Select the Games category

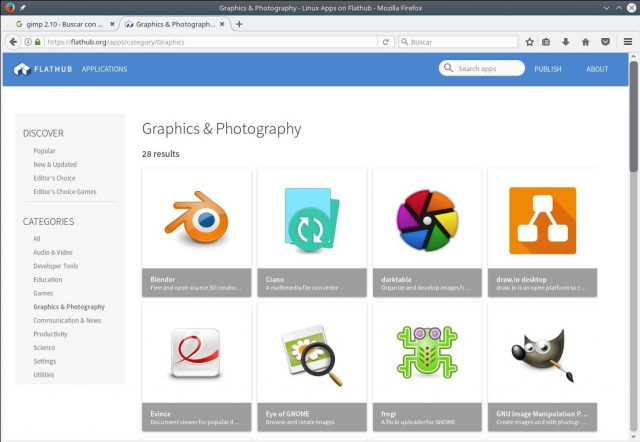tap(43, 293)
